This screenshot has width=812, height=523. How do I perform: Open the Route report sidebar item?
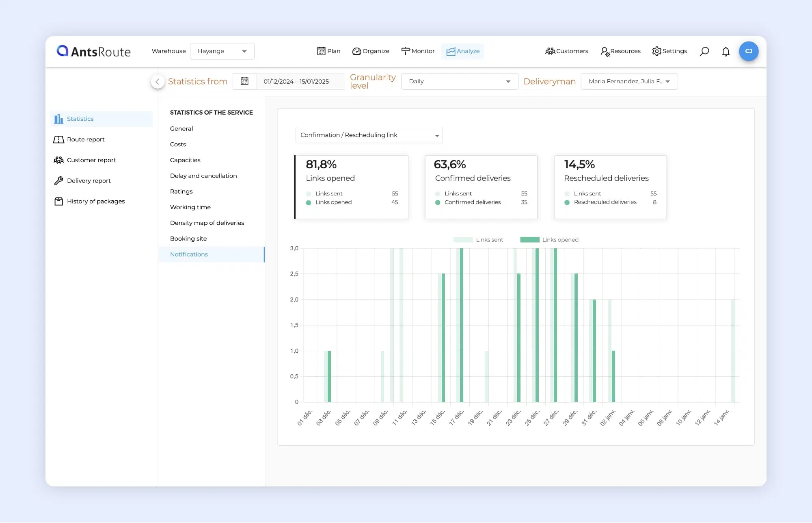pos(86,139)
